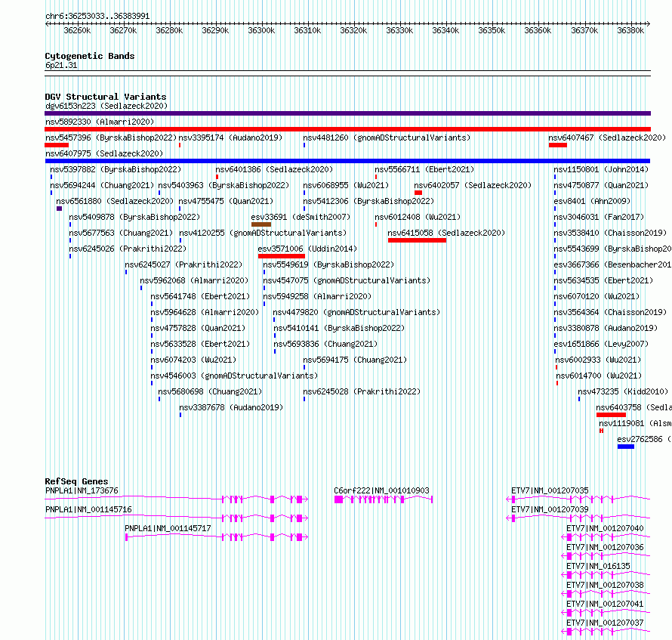Select red nsv6415058 Sedlazeck2020 variant bar

pos(417,240)
